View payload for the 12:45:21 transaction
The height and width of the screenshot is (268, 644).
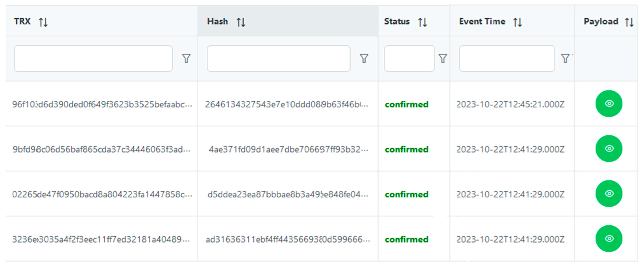(609, 104)
